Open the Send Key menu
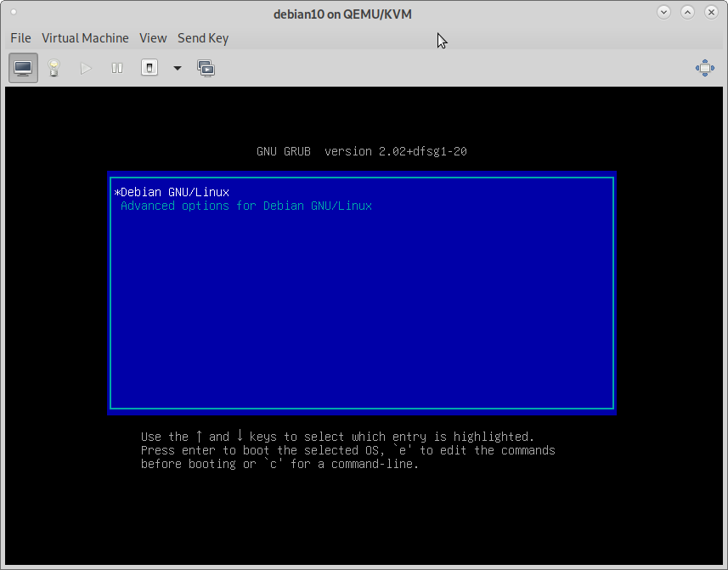This screenshot has height=570, width=728. pyautogui.click(x=202, y=38)
